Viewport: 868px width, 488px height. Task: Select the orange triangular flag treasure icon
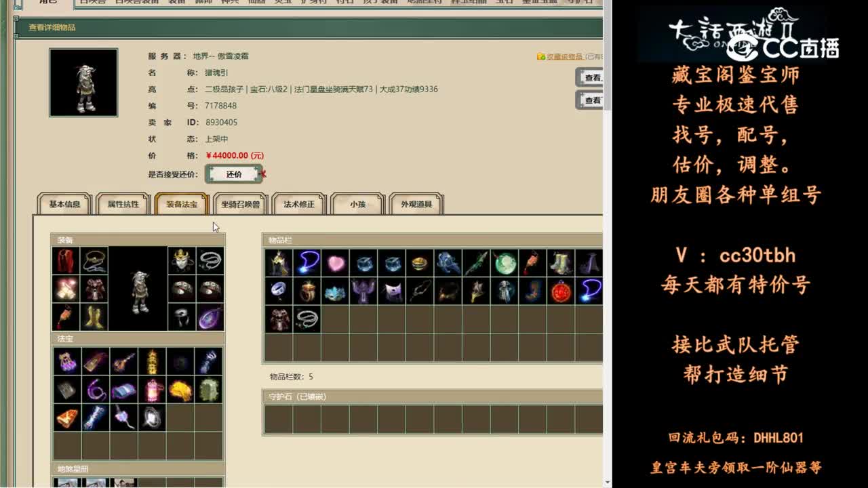(66, 418)
